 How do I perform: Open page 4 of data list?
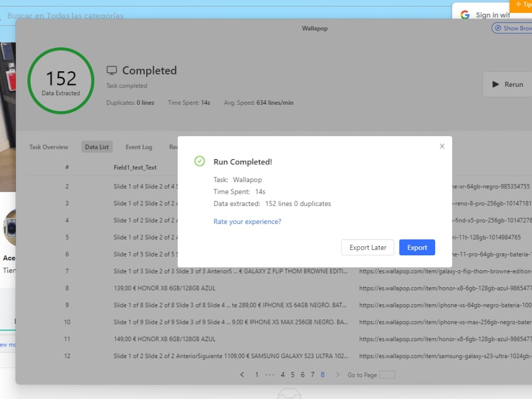(282, 375)
